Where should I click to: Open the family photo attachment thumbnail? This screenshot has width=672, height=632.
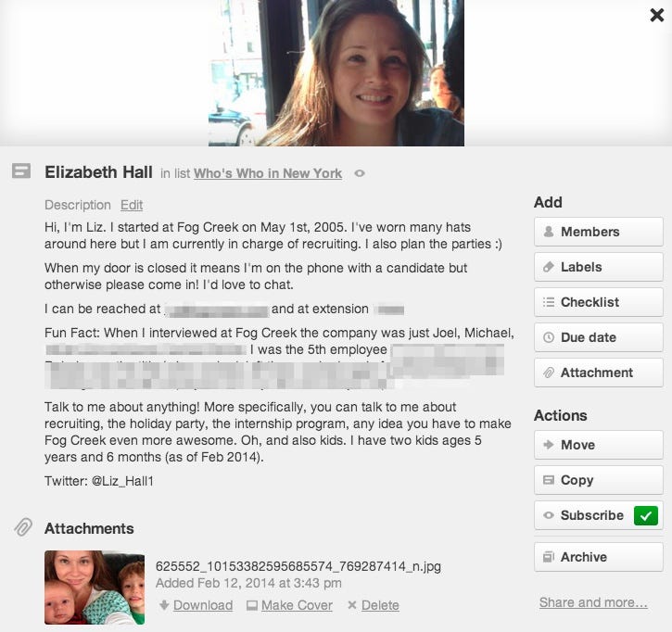point(95,587)
